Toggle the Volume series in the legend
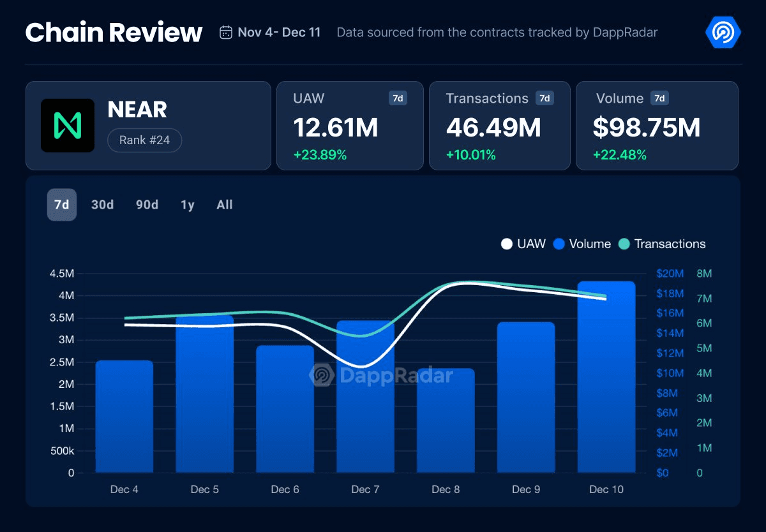The height and width of the screenshot is (532, 766). point(582,244)
